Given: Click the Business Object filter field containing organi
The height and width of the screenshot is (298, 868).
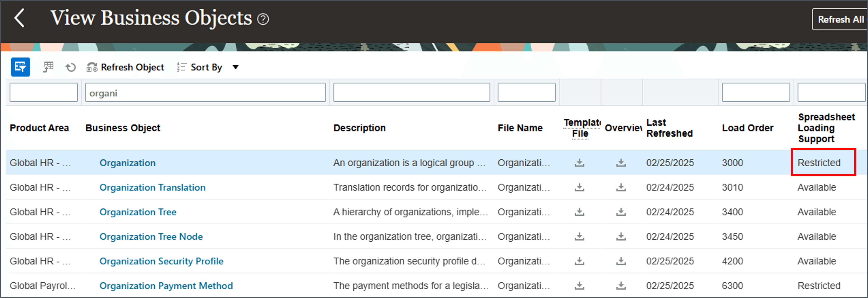Looking at the screenshot, I should [205, 93].
